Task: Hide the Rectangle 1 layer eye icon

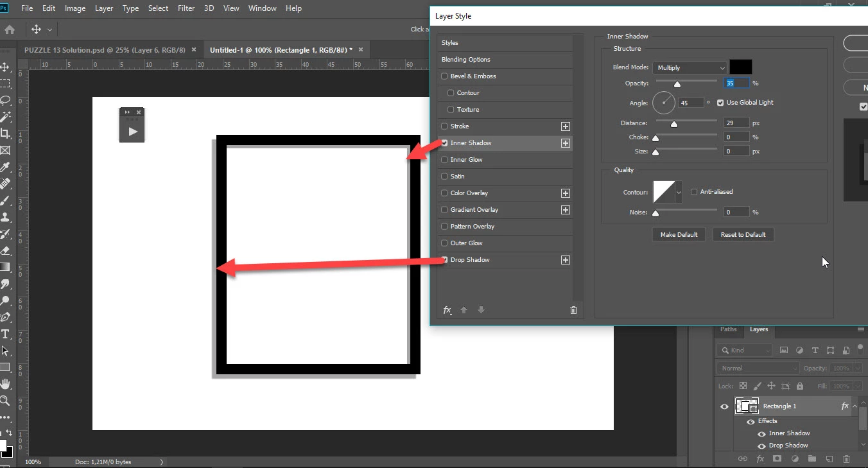Action: 724,406
